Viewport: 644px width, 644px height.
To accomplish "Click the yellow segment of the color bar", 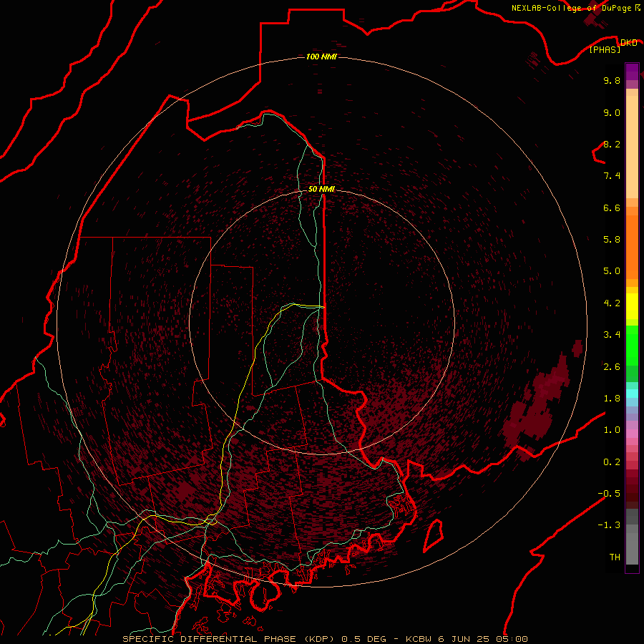I will [x=632, y=306].
